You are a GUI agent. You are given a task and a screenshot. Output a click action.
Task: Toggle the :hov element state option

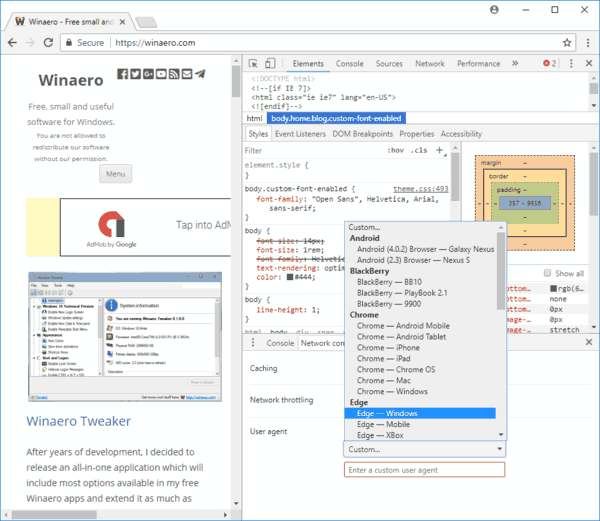pyautogui.click(x=396, y=151)
